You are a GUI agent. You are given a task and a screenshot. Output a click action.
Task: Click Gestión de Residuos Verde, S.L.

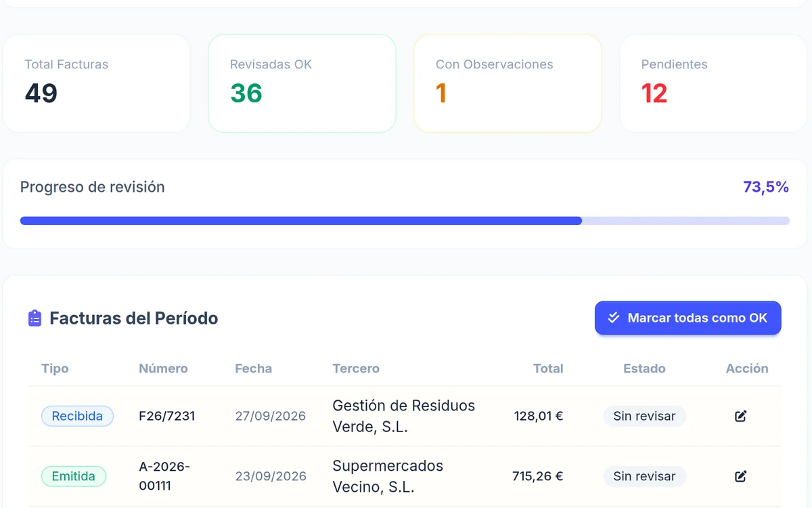point(404,416)
